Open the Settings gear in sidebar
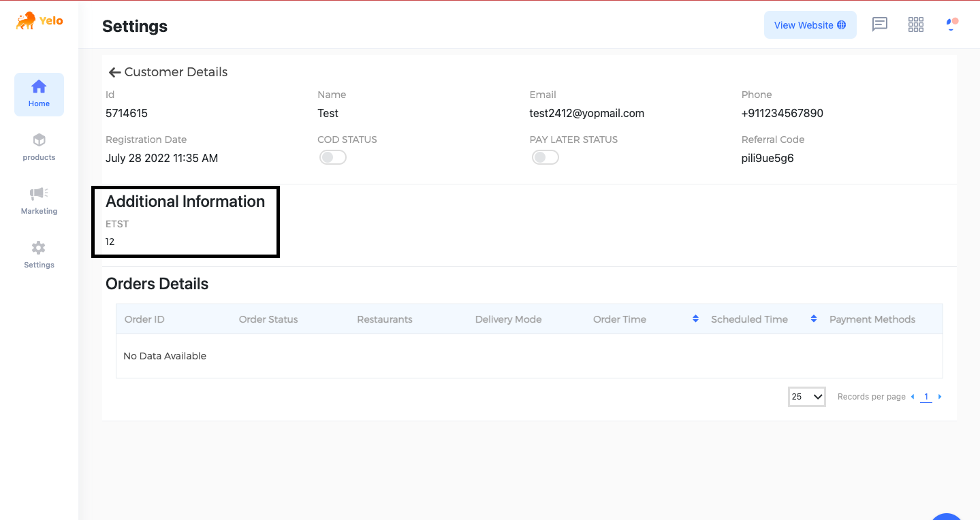980x520 pixels. coord(39,255)
